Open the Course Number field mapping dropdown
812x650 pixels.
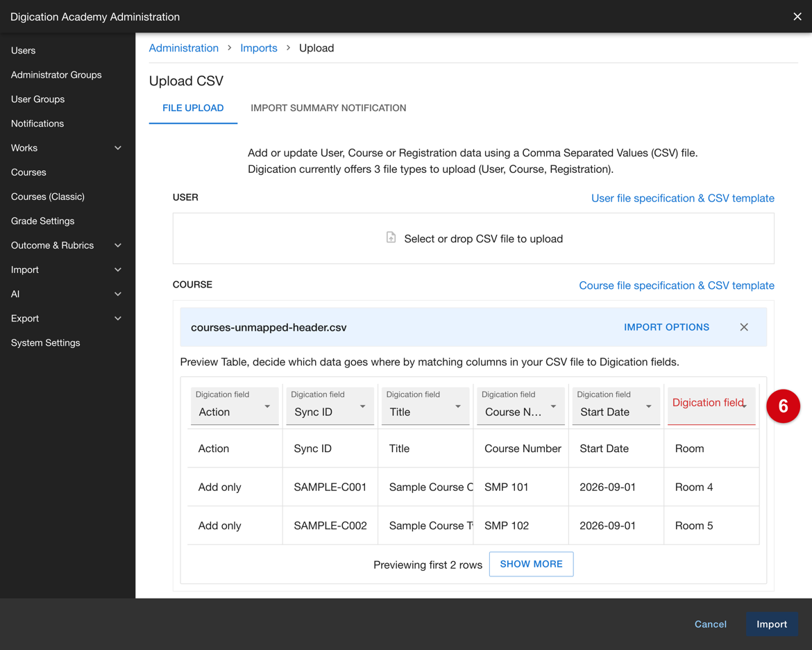[x=521, y=406]
